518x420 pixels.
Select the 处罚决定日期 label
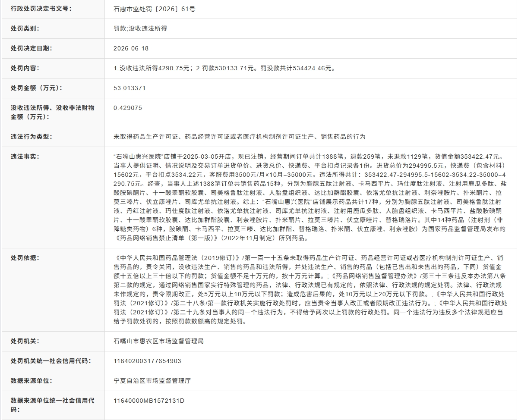point(32,48)
